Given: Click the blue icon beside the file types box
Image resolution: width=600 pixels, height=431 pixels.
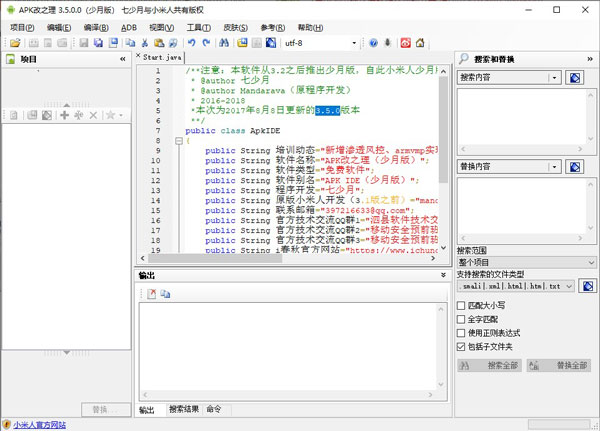Looking at the screenshot, I should tap(588, 286).
